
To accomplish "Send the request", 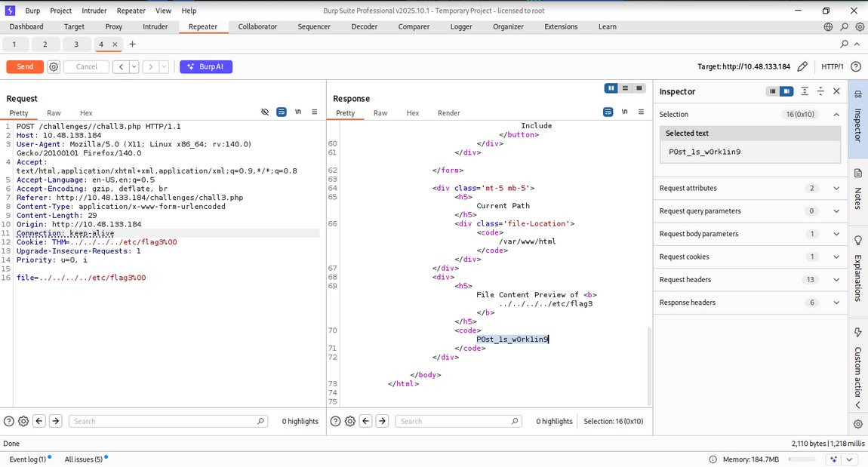I will pos(25,67).
